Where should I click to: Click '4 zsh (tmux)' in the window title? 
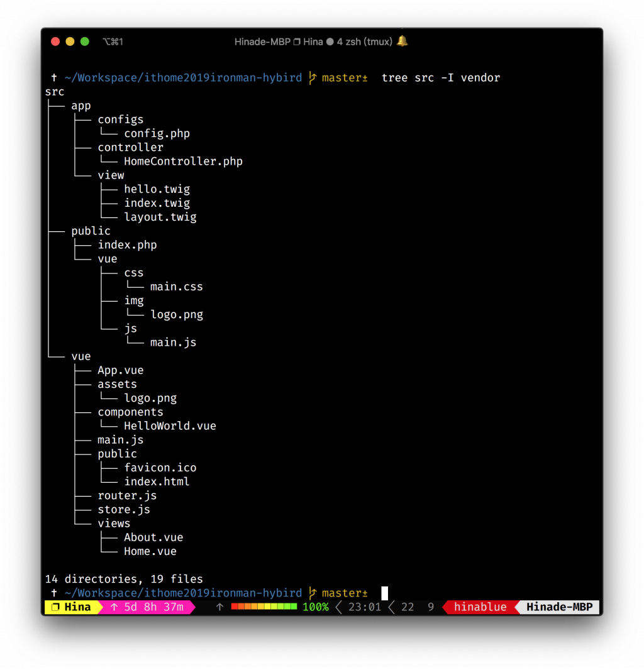364,42
